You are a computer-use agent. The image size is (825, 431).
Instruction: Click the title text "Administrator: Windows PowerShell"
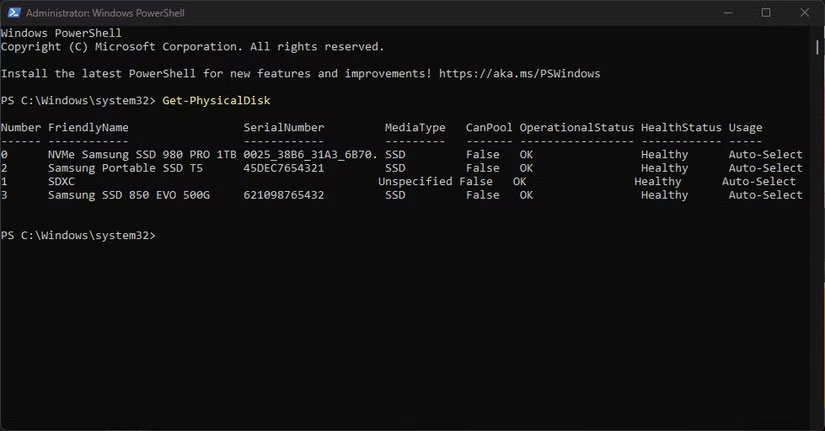(109, 13)
